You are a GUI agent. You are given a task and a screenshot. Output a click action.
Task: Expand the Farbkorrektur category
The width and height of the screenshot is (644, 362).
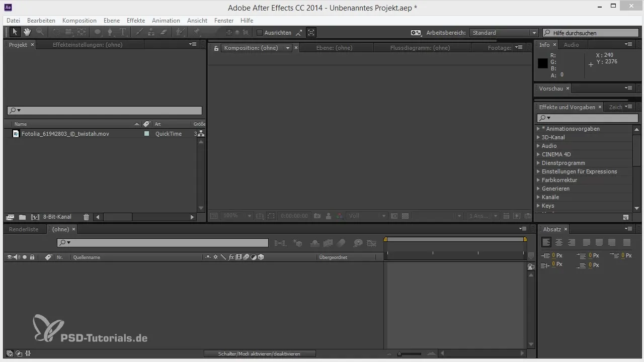pos(538,180)
